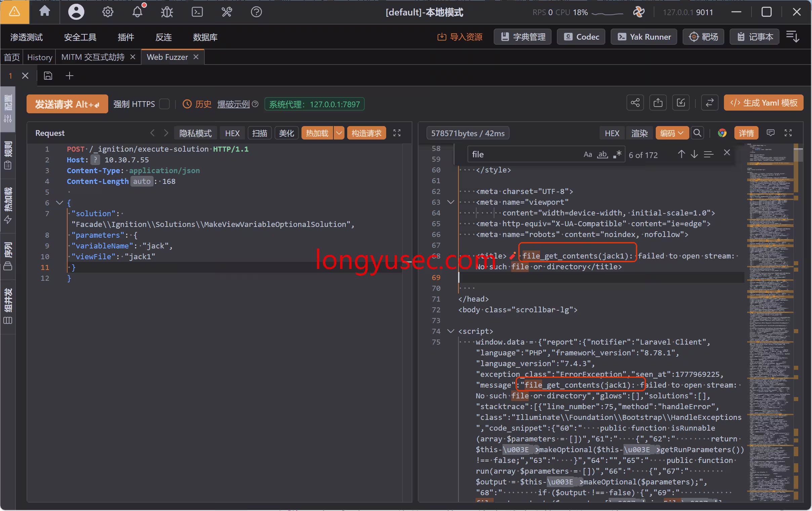
Task: Collapse the script block at line 74
Action: (x=450, y=331)
